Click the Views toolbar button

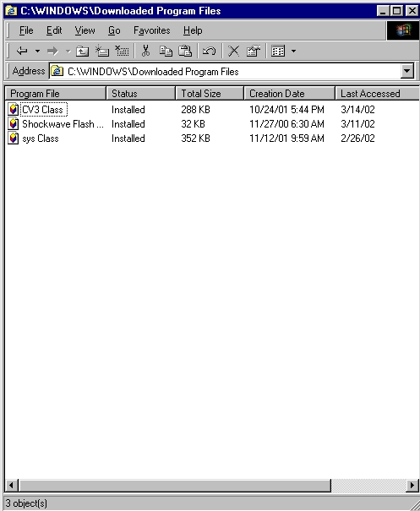pos(278,51)
